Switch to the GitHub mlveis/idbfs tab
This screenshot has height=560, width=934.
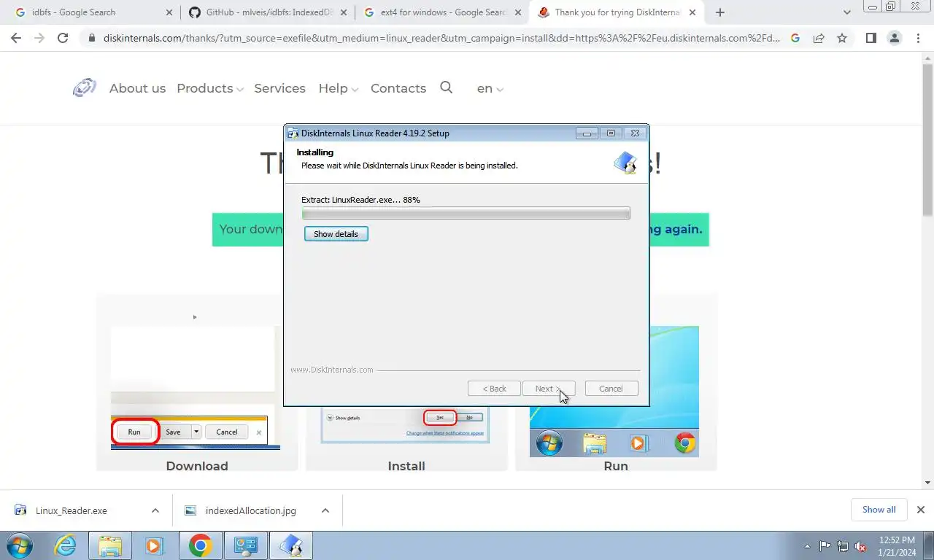coord(268,12)
